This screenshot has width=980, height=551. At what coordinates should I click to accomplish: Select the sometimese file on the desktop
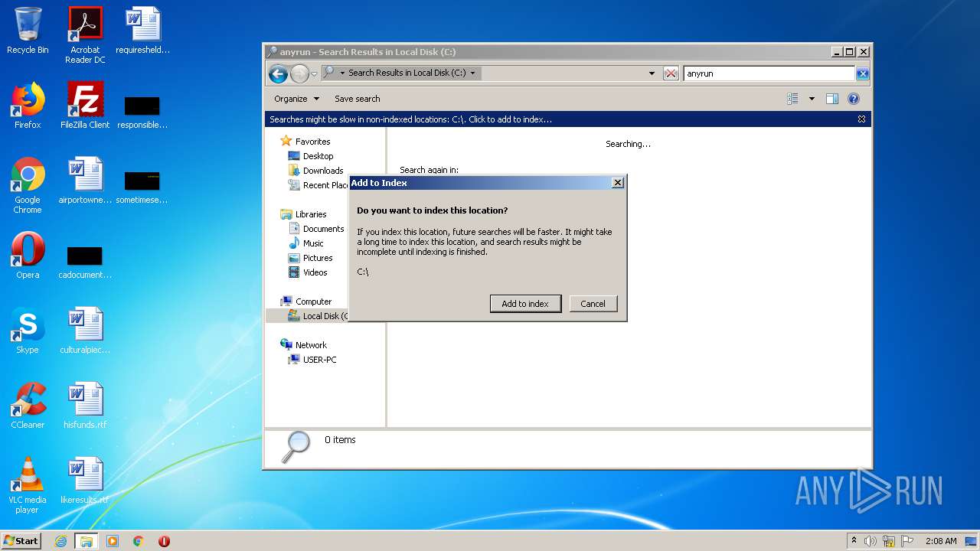[142, 187]
